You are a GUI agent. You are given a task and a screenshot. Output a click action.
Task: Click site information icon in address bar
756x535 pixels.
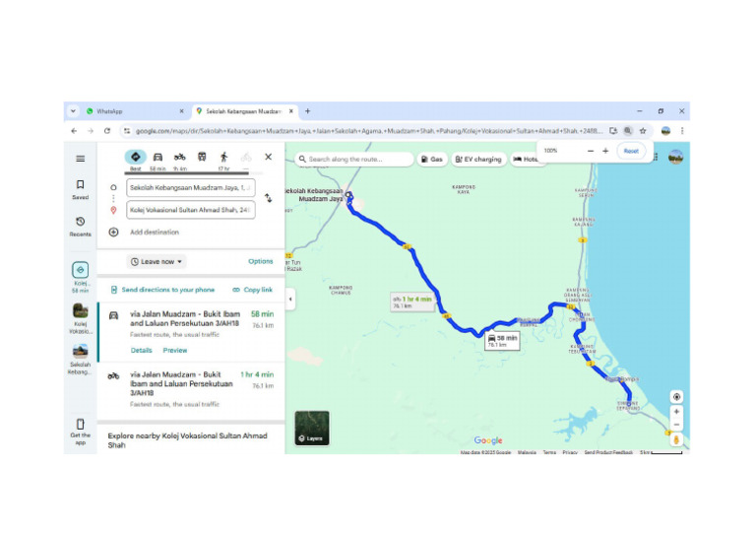point(127,131)
